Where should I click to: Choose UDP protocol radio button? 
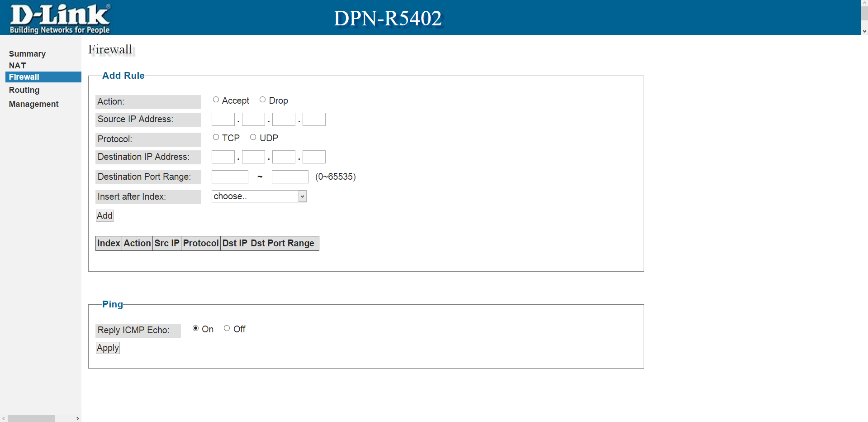point(253,137)
